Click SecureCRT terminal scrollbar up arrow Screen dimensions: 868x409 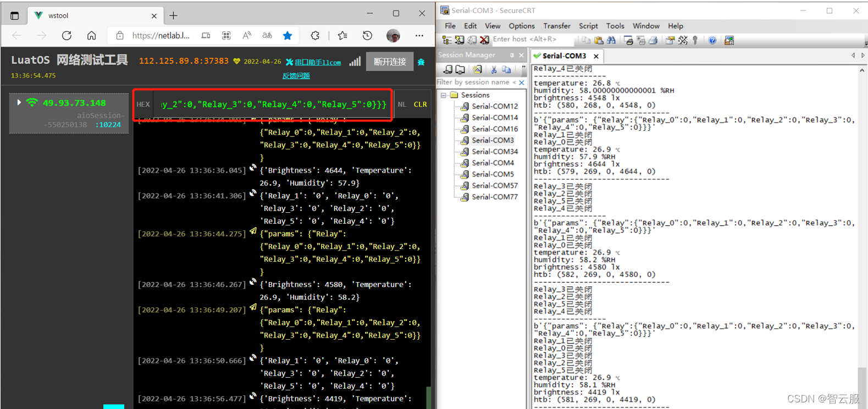[x=861, y=70]
